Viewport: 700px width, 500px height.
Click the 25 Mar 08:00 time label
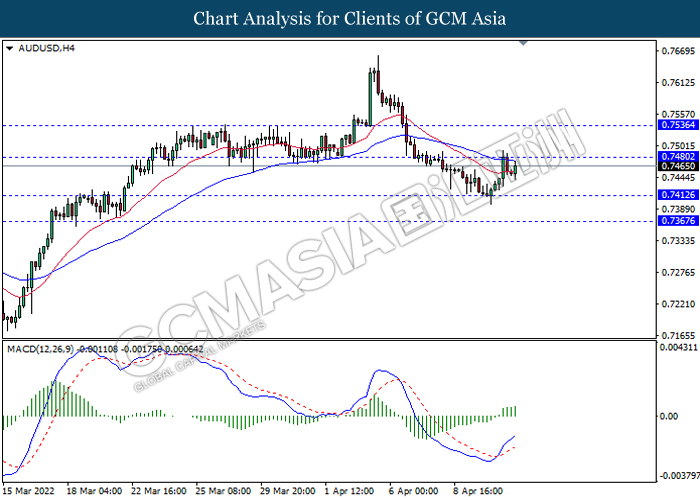pos(223,491)
